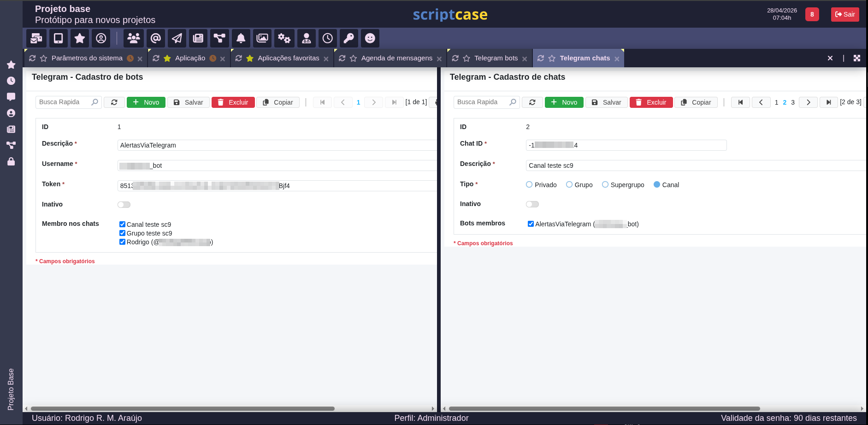Open the clock icon in top toolbar
The height and width of the screenshot is (425, 868).
tap(327, 38)
